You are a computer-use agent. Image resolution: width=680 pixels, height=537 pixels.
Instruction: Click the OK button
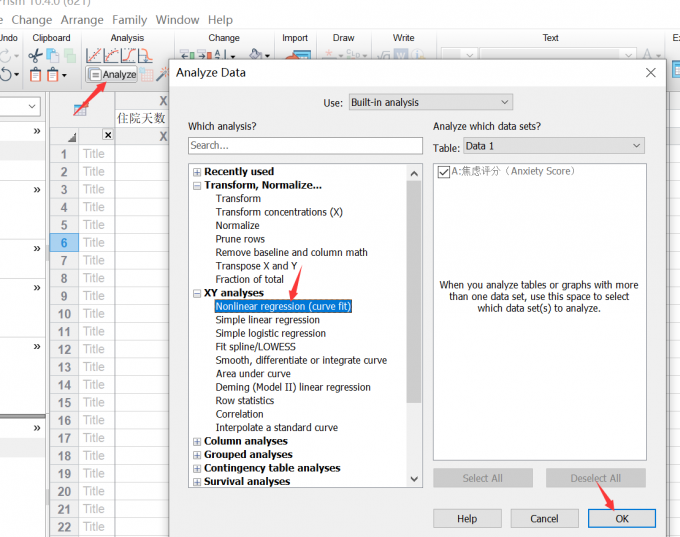(x=621, y=518)
